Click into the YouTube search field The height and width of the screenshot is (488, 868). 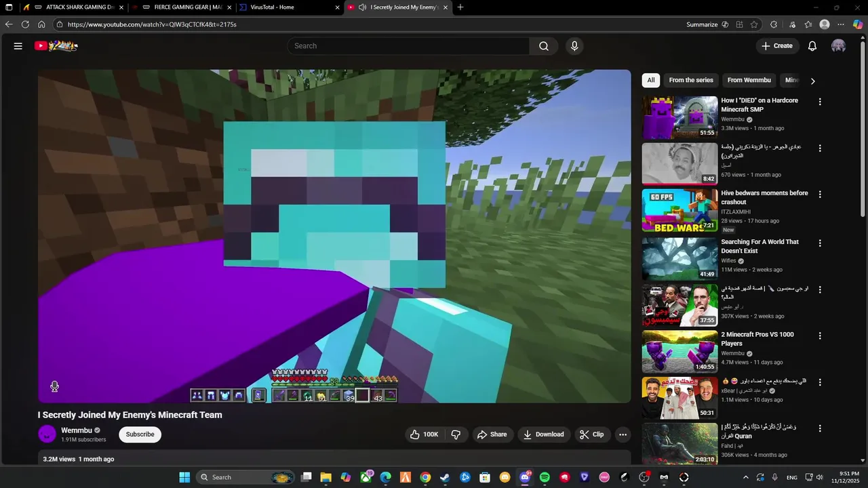pyautogui.click(x=408, y=46)
